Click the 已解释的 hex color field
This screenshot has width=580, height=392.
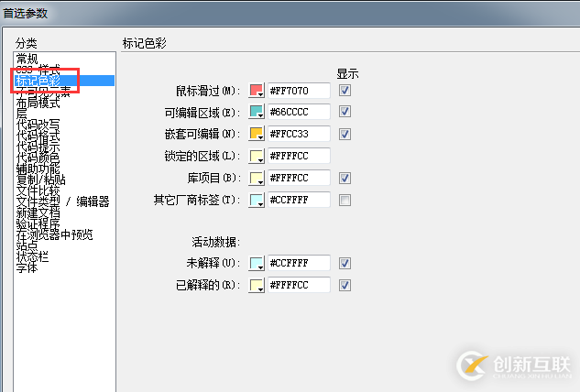(x=298, y=286)
